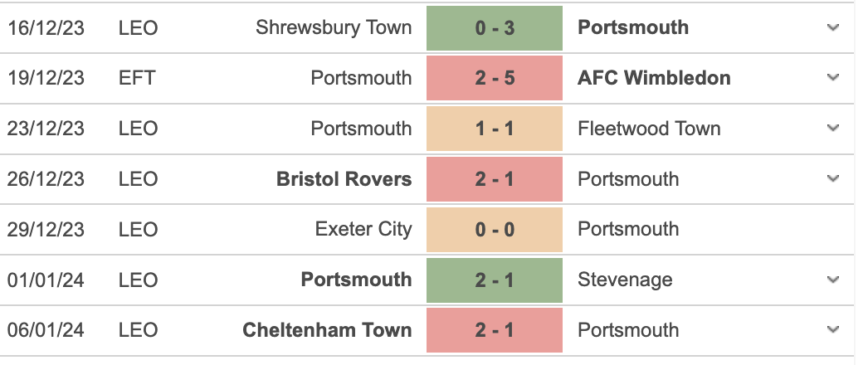Expand the Bristol Rovers vs Portsmouth match
This screenshot has height=365, width=868.
(x=833, y=178)
